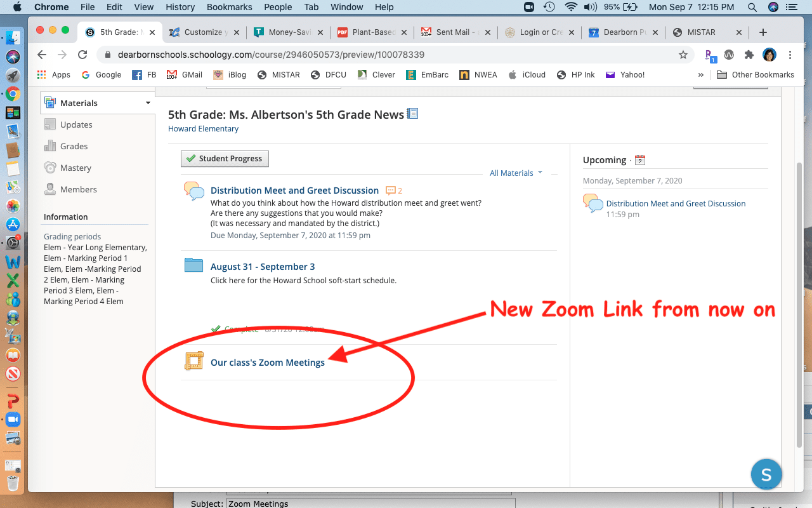Image resolution: width=812 pixels, height=508 pixels.
Task: Open the History menu in menu bar
Action: click(180, 7)
